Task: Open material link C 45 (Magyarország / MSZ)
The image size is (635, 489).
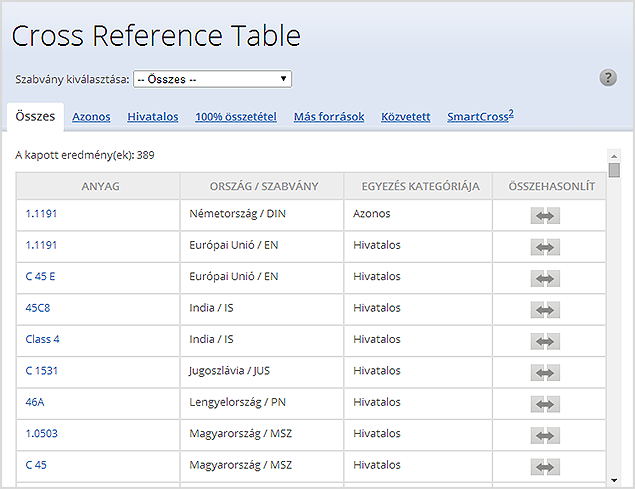Action: tap(36, 465)
